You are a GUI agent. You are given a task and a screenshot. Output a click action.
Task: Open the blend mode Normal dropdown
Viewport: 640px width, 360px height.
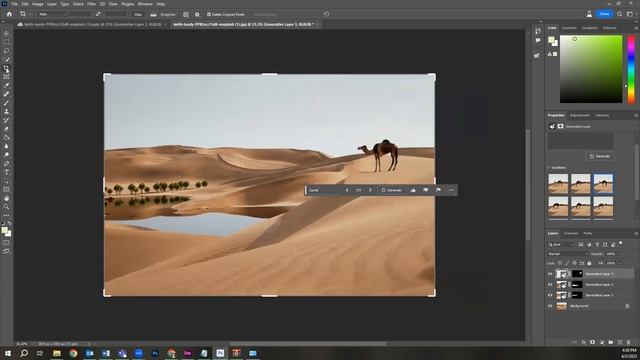(x=567, y=254)
